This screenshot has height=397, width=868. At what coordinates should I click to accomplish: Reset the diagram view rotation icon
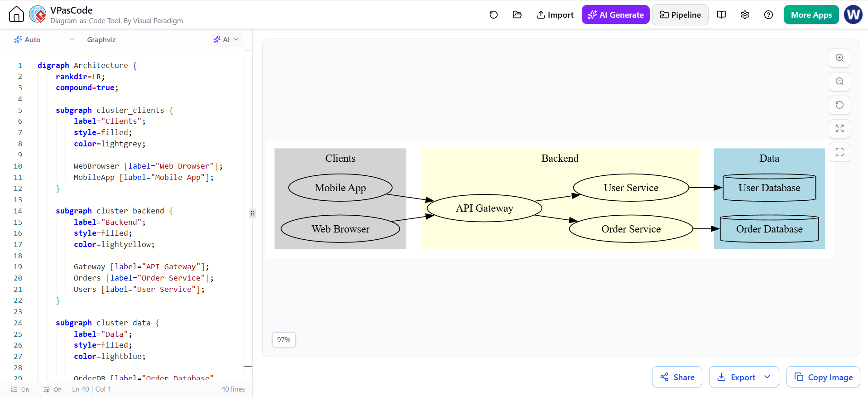(839, 105)
